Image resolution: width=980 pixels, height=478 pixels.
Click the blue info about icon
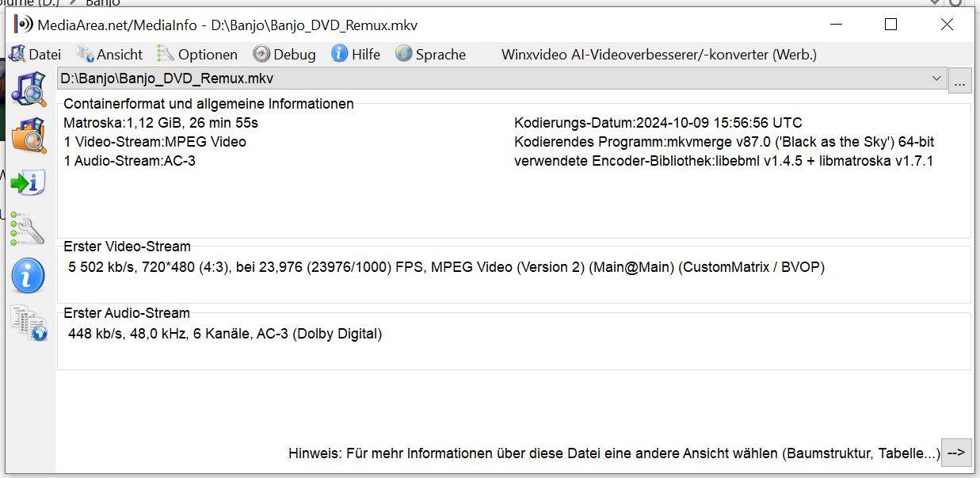pos(28,276)
